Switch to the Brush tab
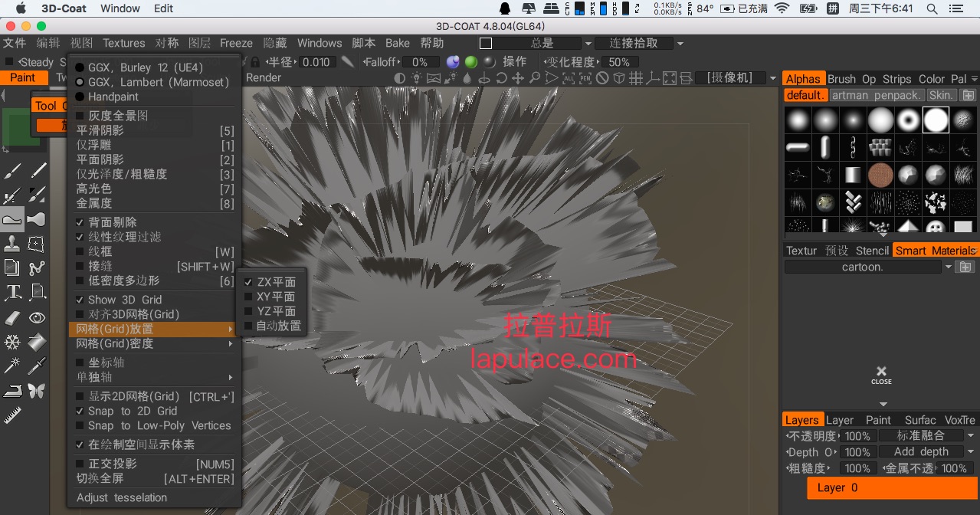 [x=841, y=79]
